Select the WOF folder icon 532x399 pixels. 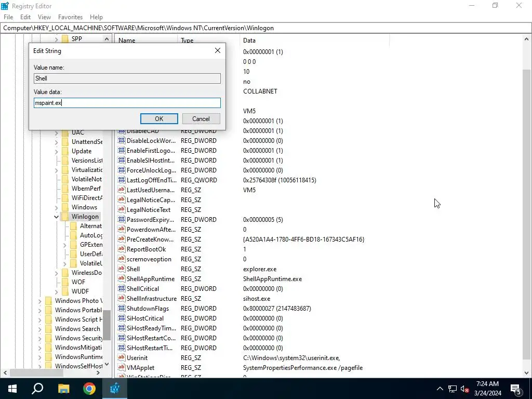click(65, 282)
